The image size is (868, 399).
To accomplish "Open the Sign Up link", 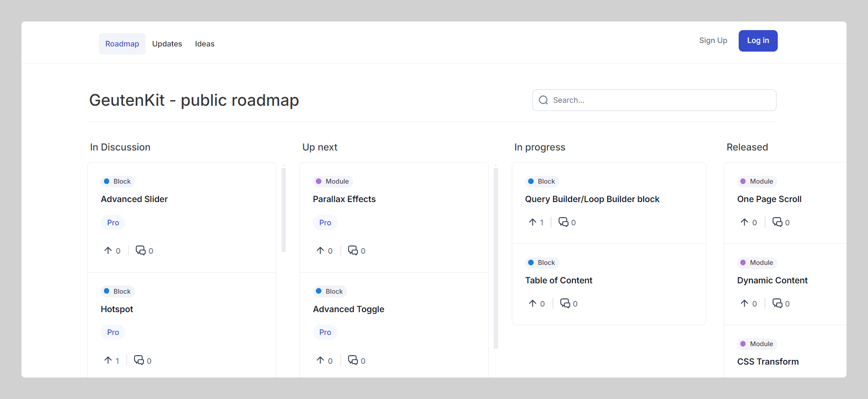I will click(713, 40).
